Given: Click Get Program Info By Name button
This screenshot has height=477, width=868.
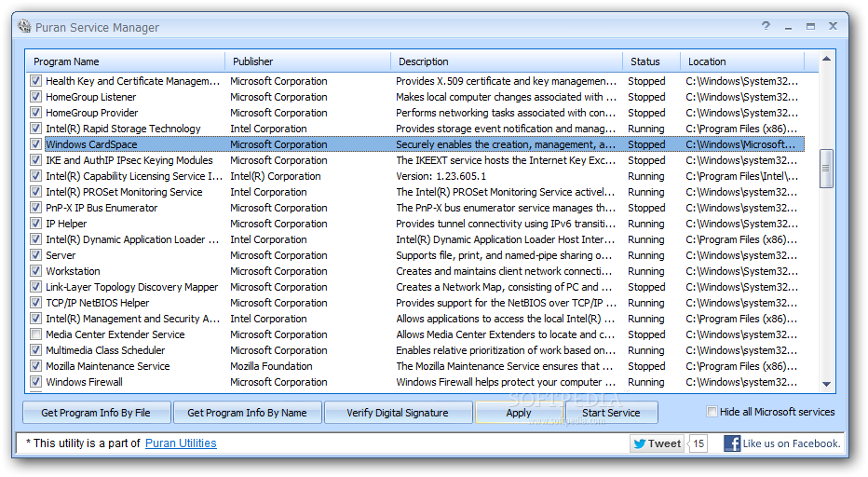Looking at the screenshot, I should coord(247,413).
